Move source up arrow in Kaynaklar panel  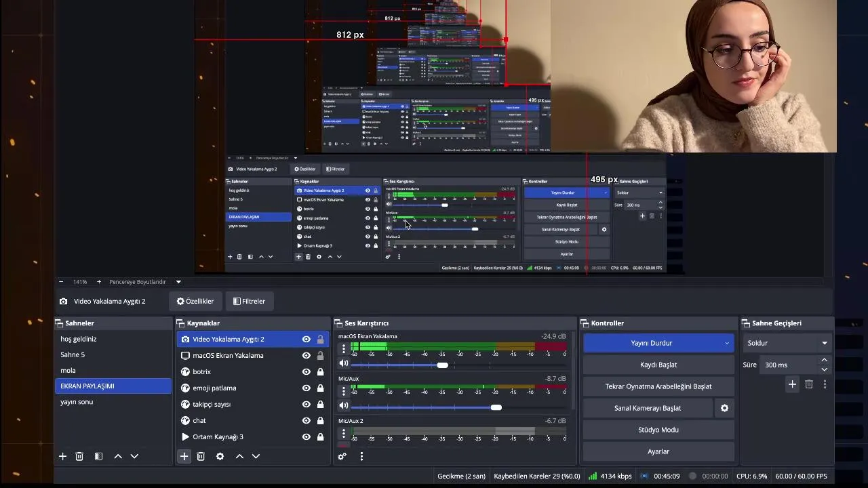(x=239, y=457)
